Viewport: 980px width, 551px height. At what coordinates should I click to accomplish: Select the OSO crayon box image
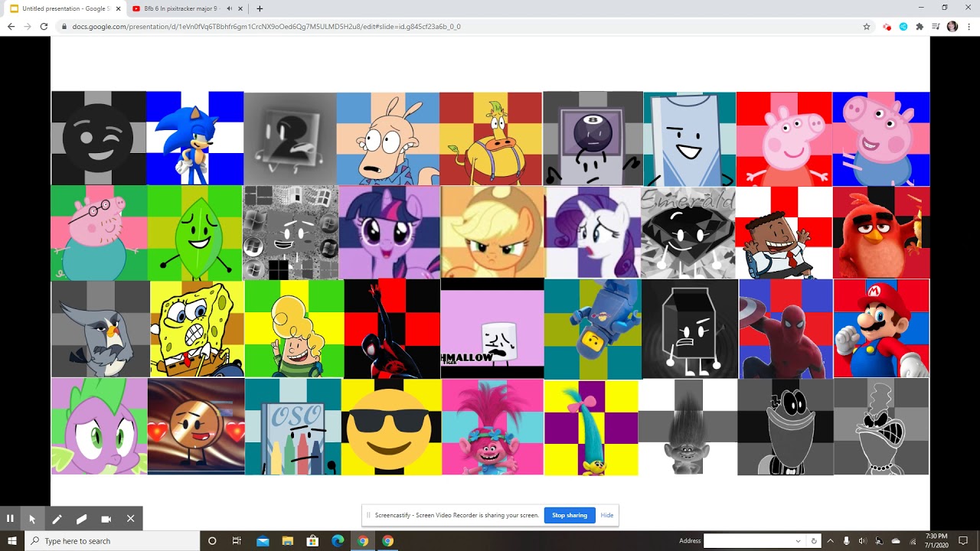(x=293, y=427)
